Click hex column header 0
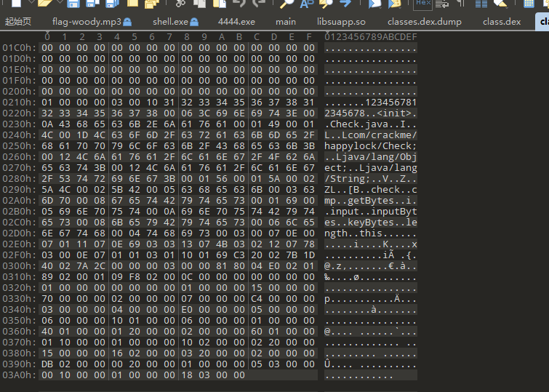The height and width of the screenshot is (392, 549). click(x=47, y=37)
